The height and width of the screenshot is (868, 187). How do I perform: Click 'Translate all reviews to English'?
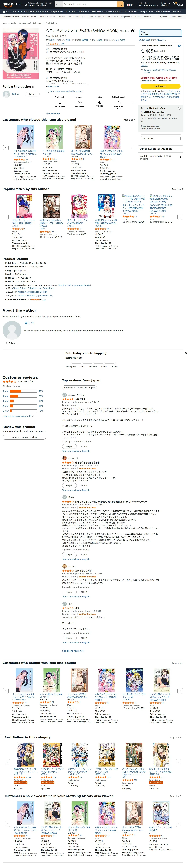(80, 388)
